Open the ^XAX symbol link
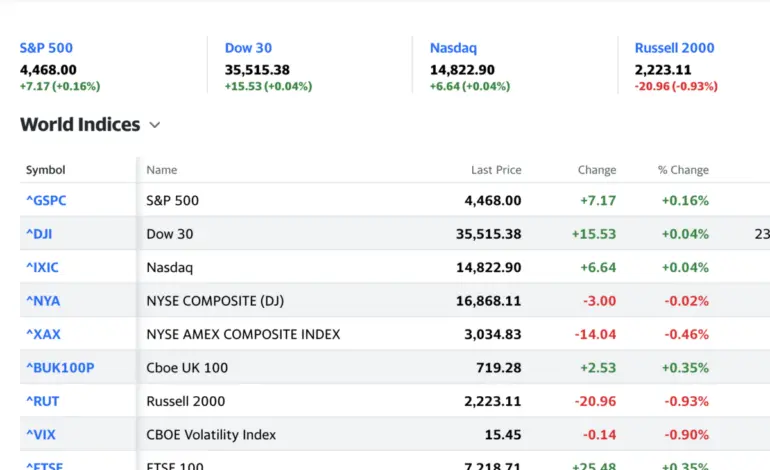Screen dimensions: 770x470 click(x=43, y=334)
